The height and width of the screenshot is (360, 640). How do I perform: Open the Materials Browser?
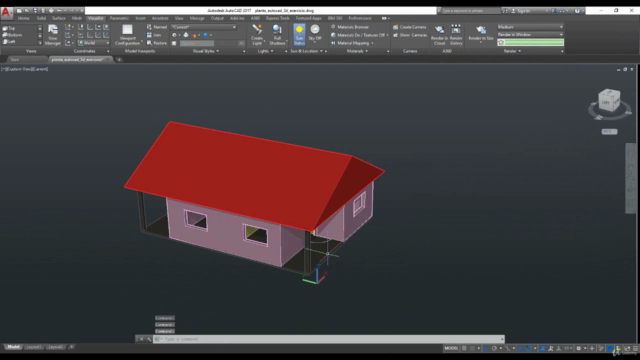coord(349,27)
